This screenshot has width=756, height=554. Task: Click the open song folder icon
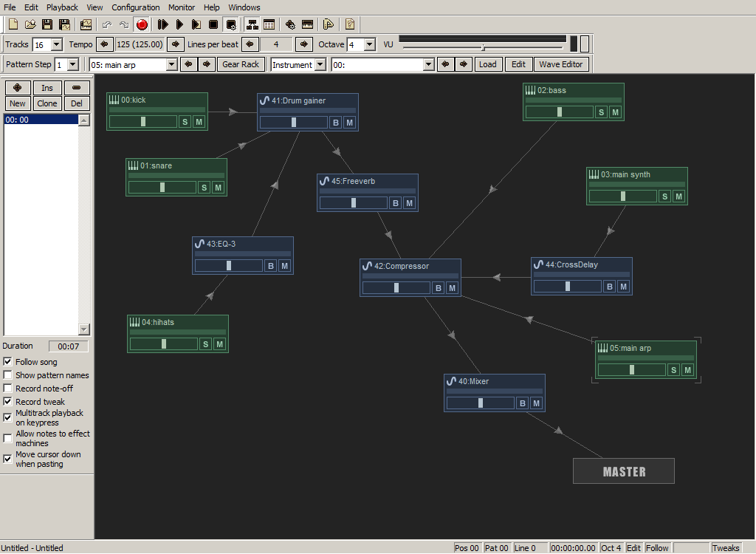(30, 24)
